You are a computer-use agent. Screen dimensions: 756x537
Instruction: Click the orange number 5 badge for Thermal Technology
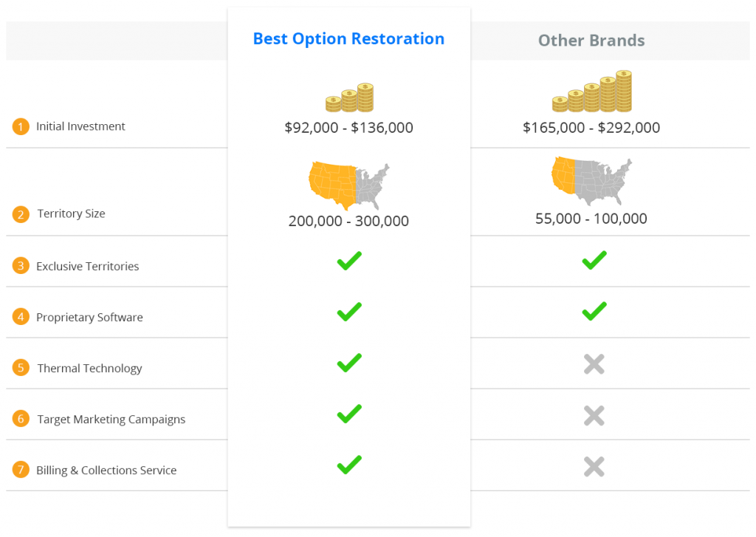pyautogui.click(x=21, y=368)
